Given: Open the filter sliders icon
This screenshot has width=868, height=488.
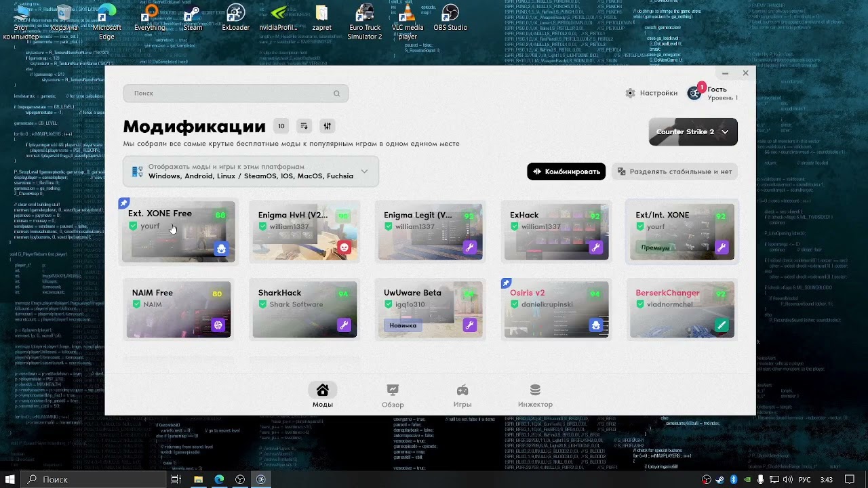Looking at the screenshot, I should 327,126.
